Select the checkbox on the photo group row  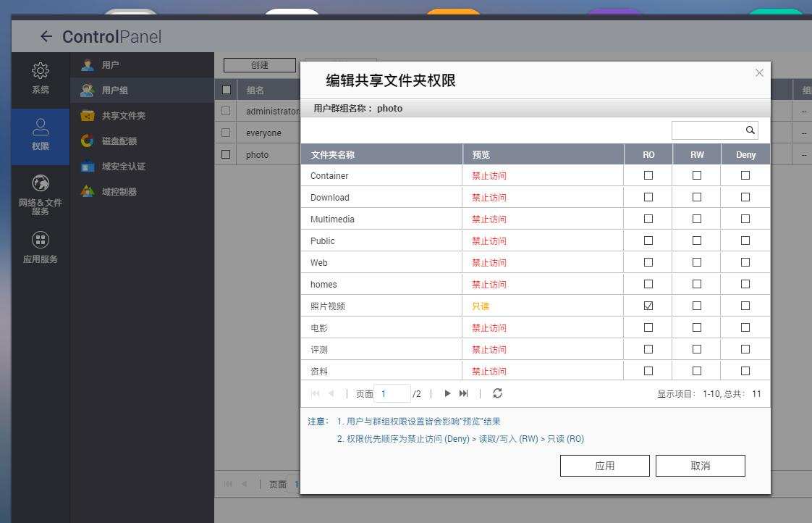(x=226, y=154)
